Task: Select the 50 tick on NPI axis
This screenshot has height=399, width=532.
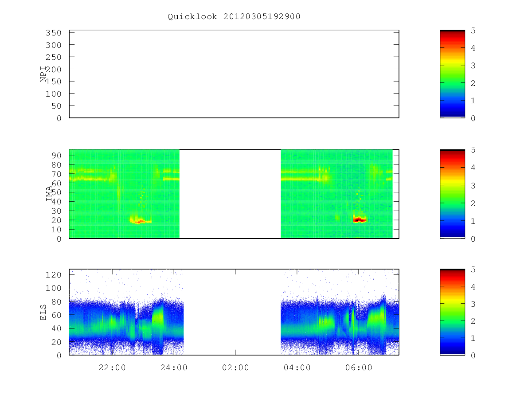Action: point(56,106)
